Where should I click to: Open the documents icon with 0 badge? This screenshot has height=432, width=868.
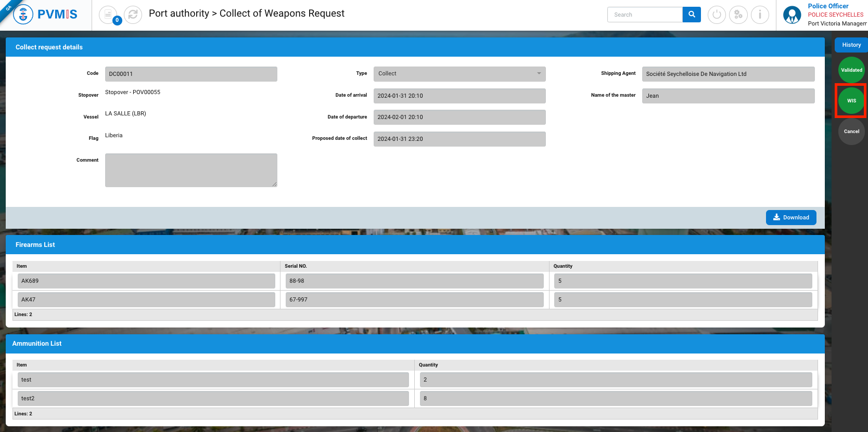coord(108,15)
